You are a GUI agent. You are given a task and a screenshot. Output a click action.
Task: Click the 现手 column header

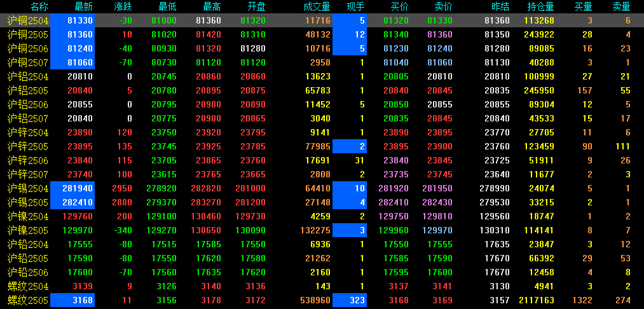(355, 6)
